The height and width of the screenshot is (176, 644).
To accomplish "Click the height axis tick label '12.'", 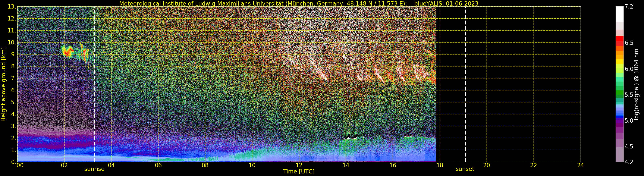I will coord(12,19).
